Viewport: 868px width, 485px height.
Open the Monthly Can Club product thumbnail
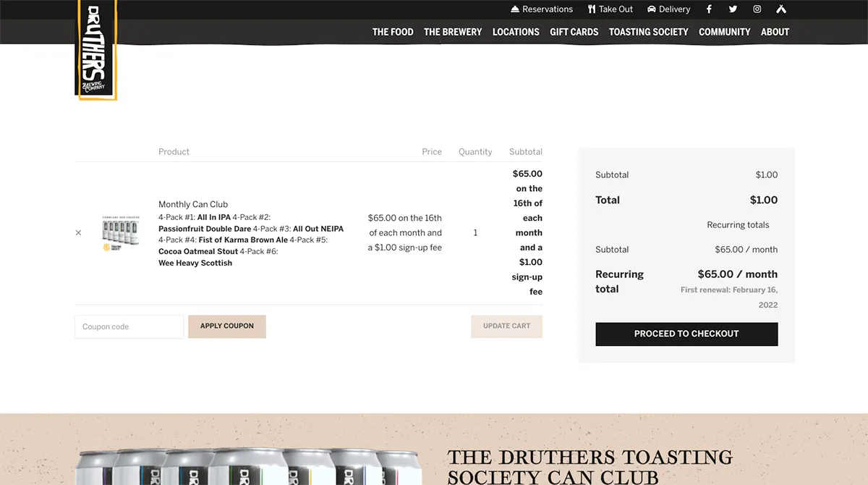click(x=121, y=233)
